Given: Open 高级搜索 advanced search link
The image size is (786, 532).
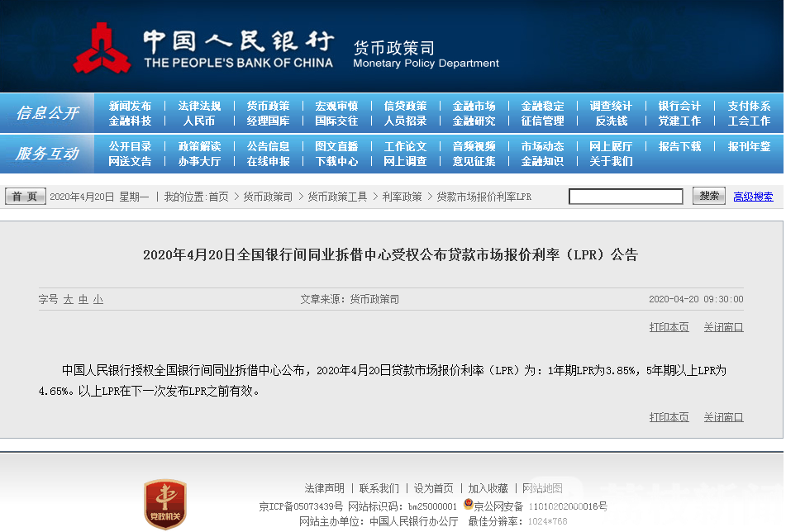Looking at the screenshot, I should [753, 197].
